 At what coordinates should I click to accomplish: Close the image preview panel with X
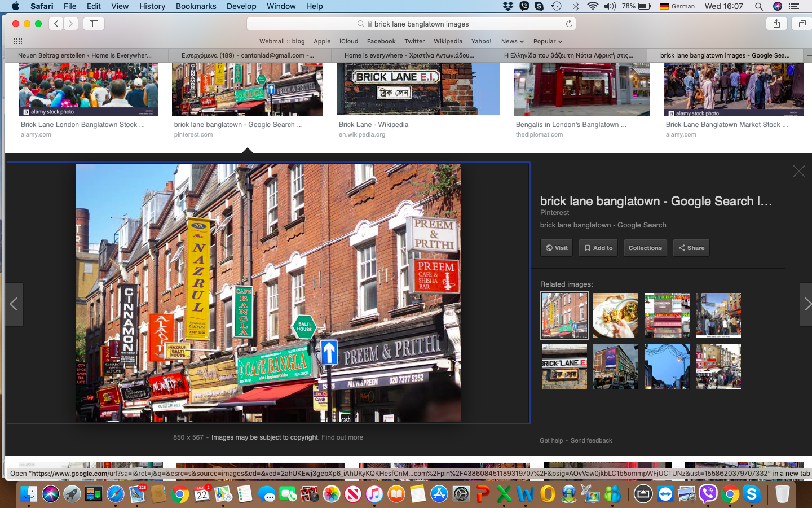click(x=798, y=171)
